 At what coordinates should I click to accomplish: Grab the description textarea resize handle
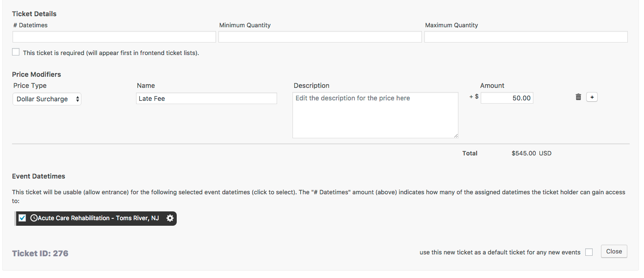pyautogui.click(x=456, y=136)
